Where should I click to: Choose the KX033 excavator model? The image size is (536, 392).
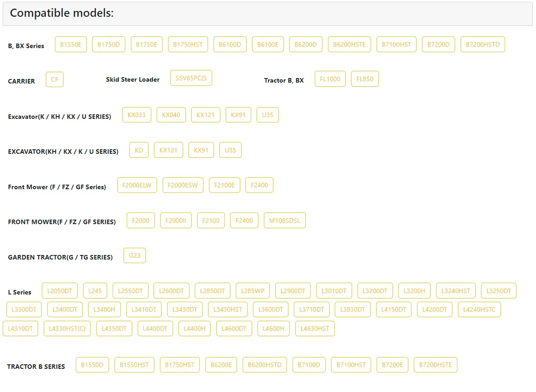click(x=137, y=115)
